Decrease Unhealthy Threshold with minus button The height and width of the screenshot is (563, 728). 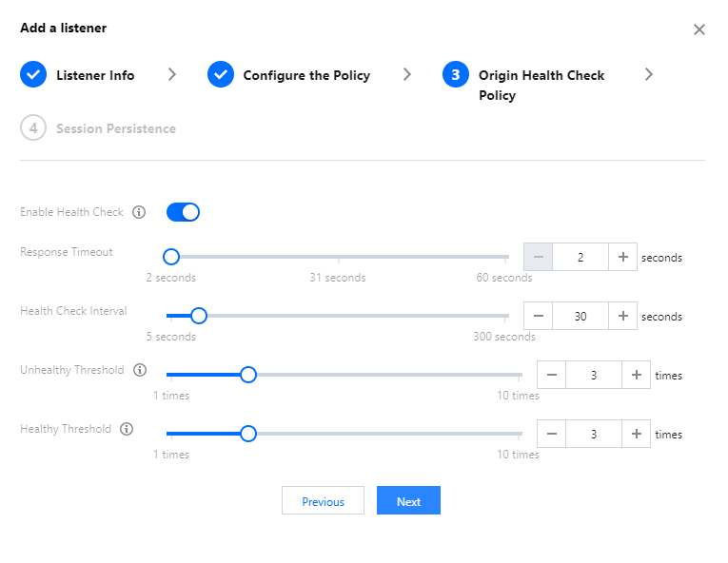click(x=552, y=375)
